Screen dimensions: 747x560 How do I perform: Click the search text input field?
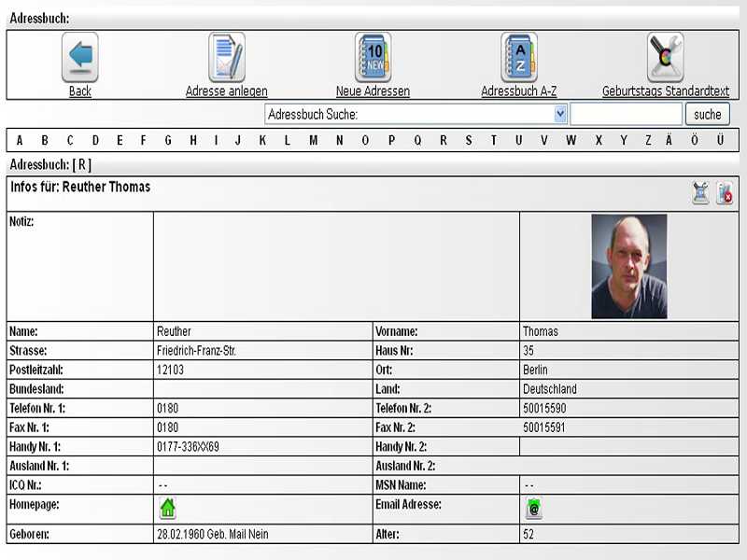[x=626, y=114]
